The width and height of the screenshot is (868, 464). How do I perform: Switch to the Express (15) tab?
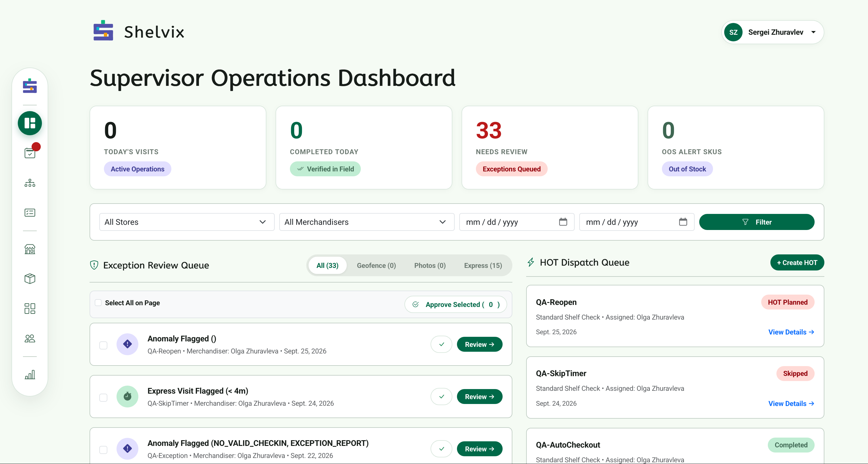[x=483, y=266]
